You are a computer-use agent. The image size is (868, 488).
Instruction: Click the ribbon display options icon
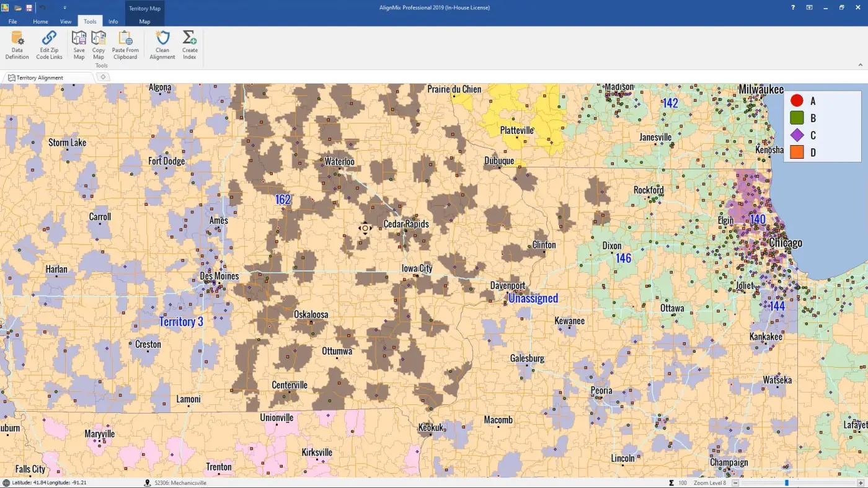click(x=809, y=7)
